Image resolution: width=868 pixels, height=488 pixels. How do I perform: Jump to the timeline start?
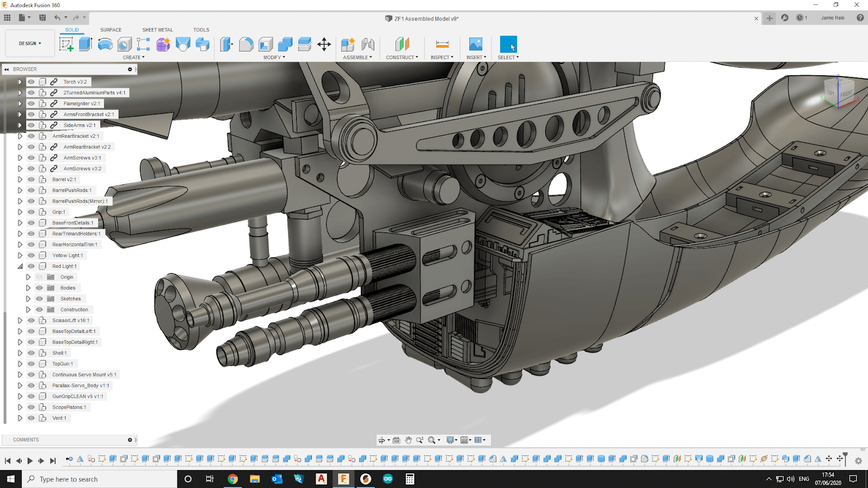8,461
